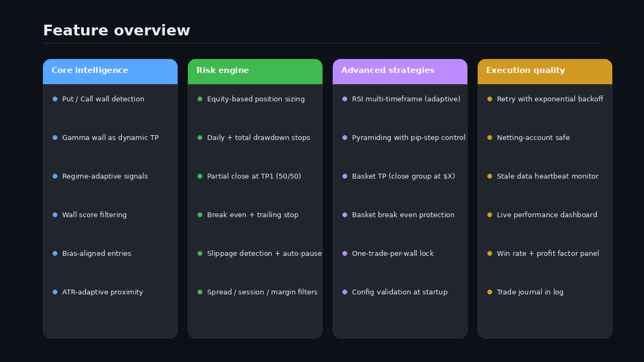
Task: Choose the Live performance dashboard entry
Action: (547, 215)
